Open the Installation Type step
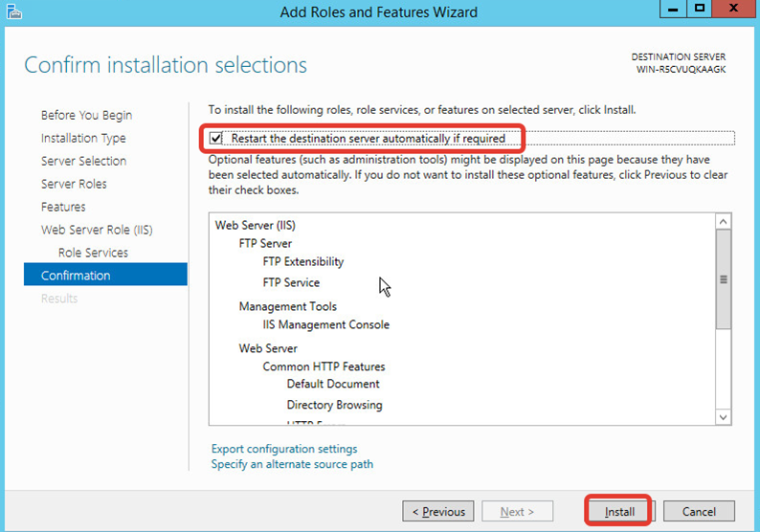 83,138
